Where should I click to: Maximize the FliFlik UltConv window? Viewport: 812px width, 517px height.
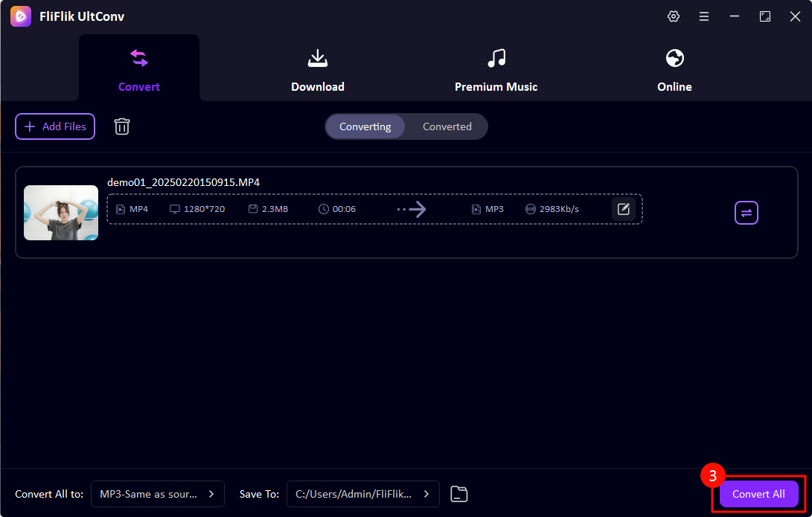tap(765, 16)
